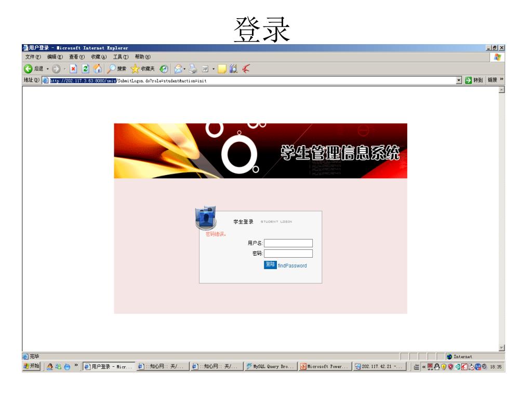
Task: Open the 编辑 (Edit) menu
Action: pos(55,57)
